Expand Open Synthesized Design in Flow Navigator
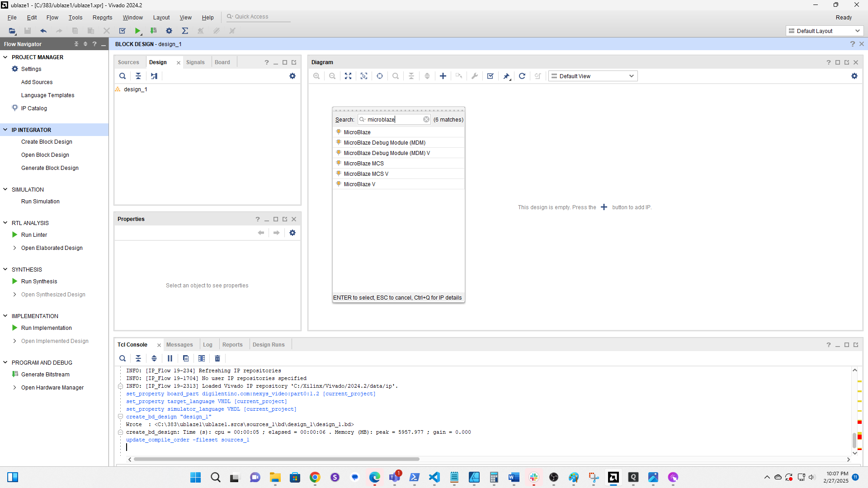The height and width of the screenshot is (488, 868). coord(14,294)
